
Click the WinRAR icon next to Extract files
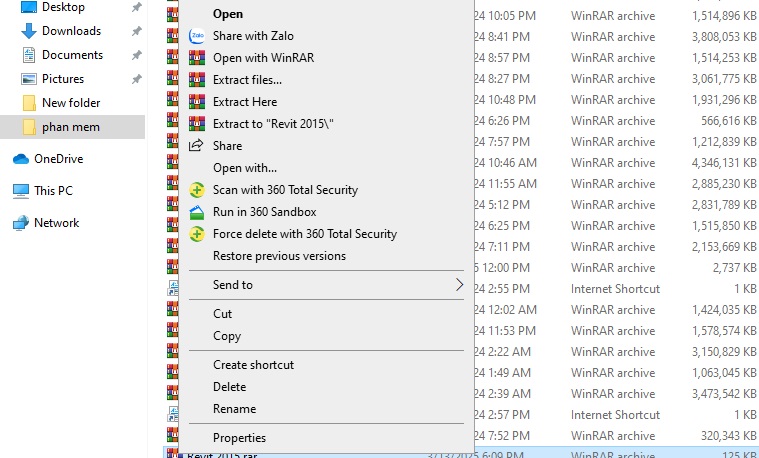coord(198,80)
